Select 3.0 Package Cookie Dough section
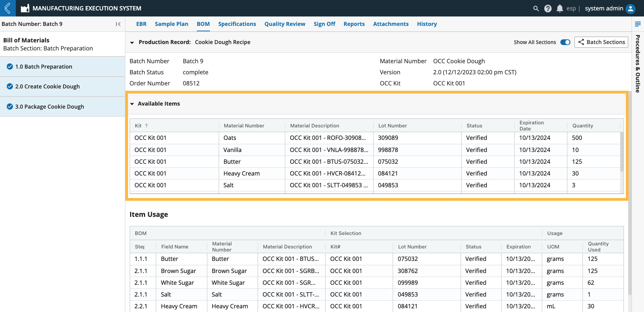Screen dimensions: 644x312 62,107
